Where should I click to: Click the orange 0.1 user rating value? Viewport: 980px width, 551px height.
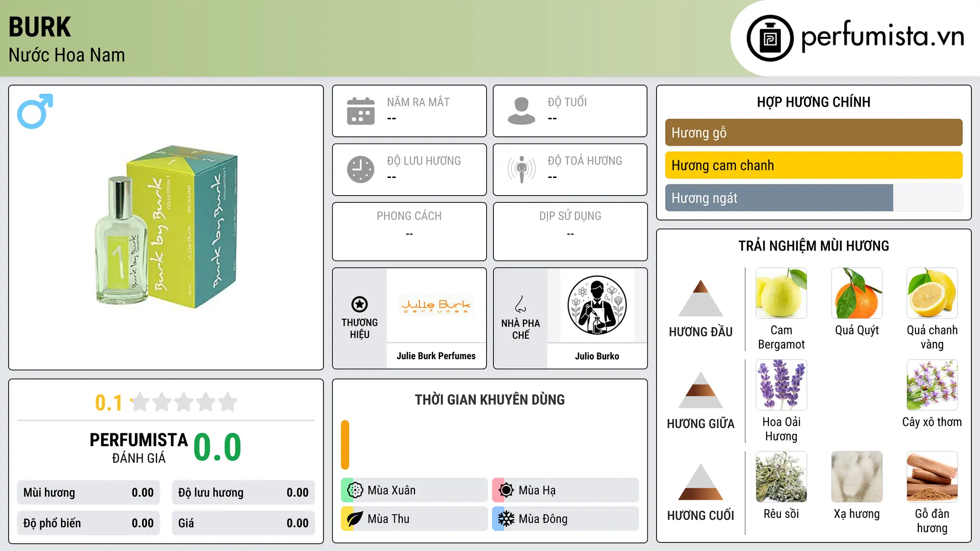[x=109, y=403]
